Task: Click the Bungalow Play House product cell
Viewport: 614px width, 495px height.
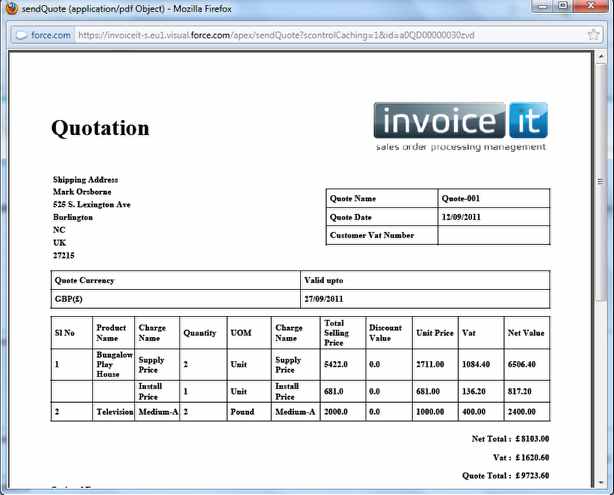Action: [114, 364]
